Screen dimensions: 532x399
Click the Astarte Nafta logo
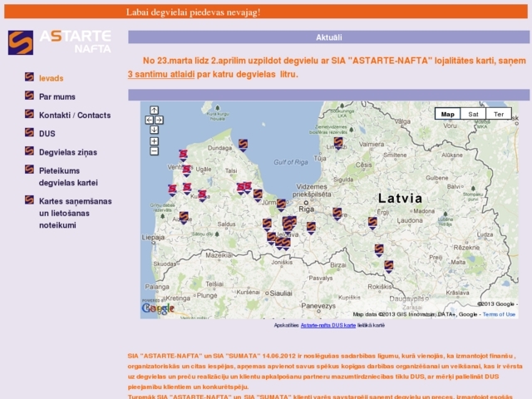(60, 42)
